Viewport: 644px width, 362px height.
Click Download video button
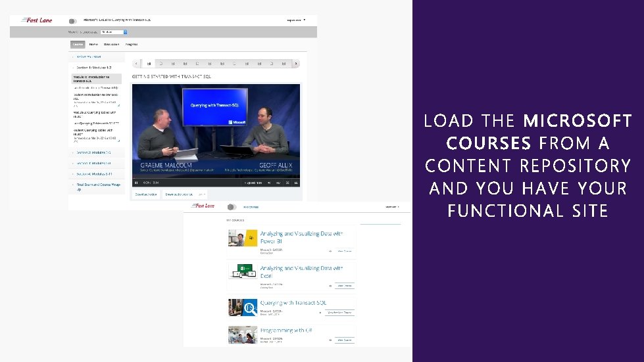coord(146,194)
